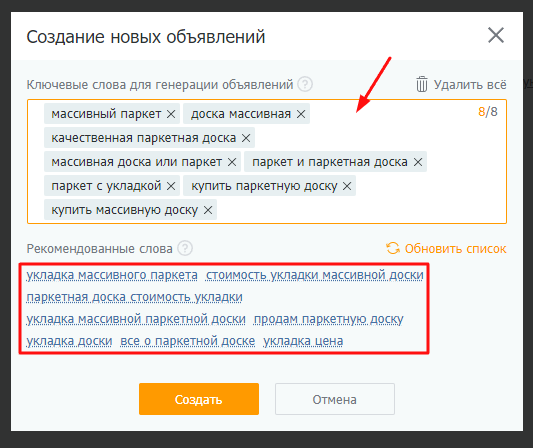Remove the 'купить паркетную доску' tag
Image resolution: width=533 pixels, height=448 pixels.
click(347, 186)
